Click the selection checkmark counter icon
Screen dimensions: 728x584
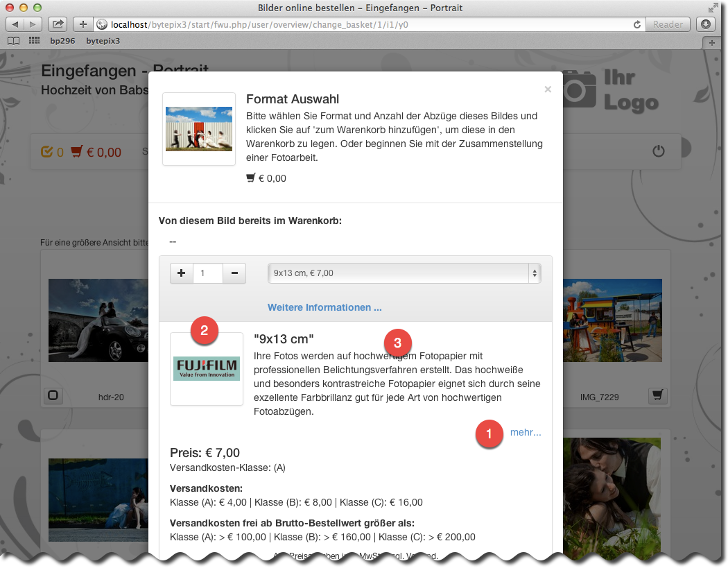[47, 151]
